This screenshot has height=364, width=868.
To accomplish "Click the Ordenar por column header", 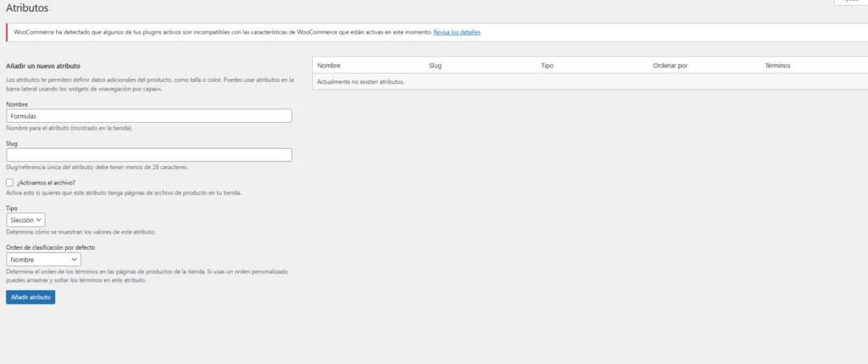I will 670,65.
